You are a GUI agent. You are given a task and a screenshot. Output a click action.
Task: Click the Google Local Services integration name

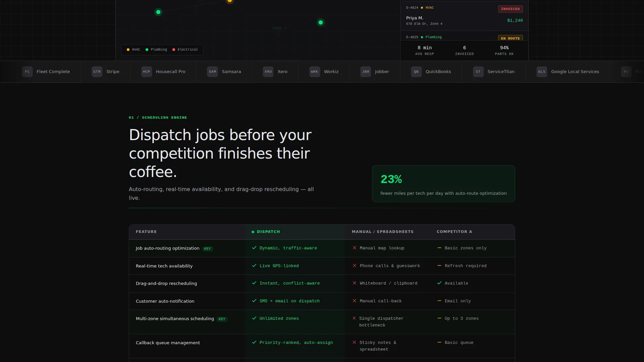click(x=575, y=72)
